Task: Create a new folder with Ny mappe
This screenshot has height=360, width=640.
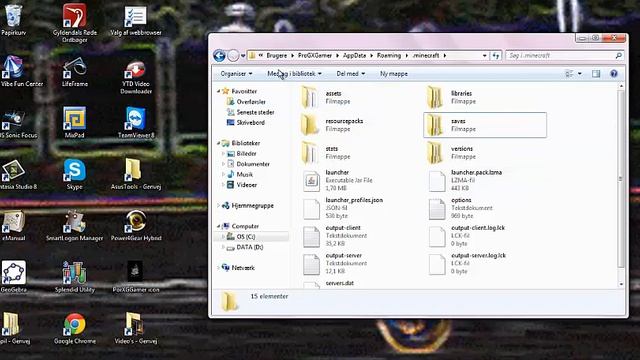Action: (x=394, y=74)
